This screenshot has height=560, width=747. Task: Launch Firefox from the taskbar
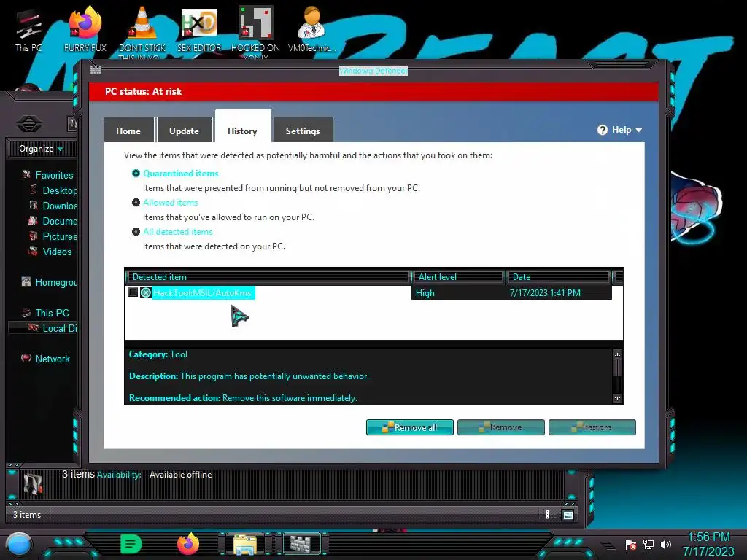point(188,544)
